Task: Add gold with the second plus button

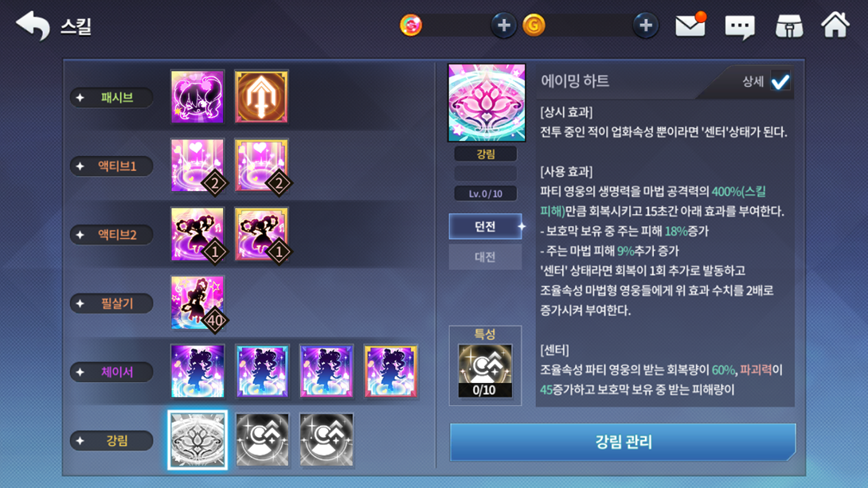Action: [646, 25]
